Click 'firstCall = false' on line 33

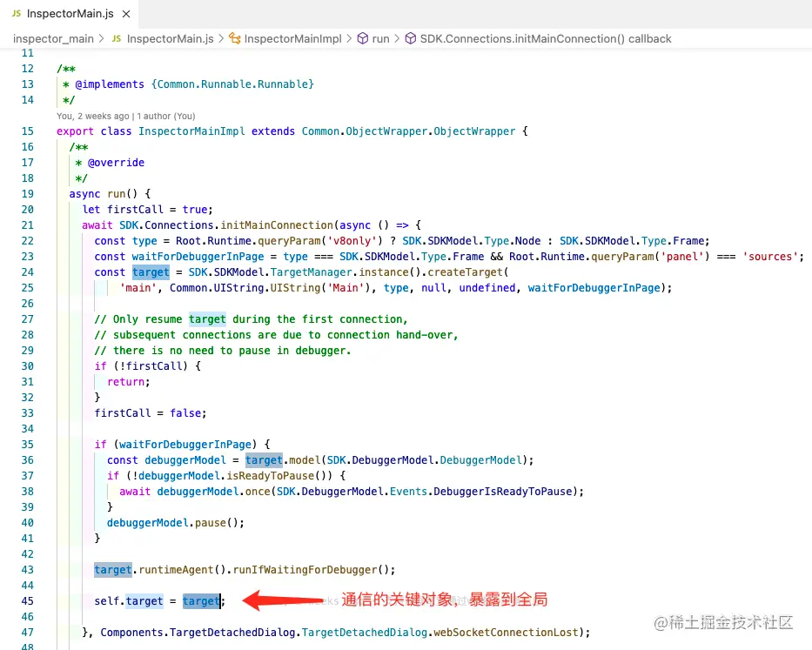click(x=148, y=413)
